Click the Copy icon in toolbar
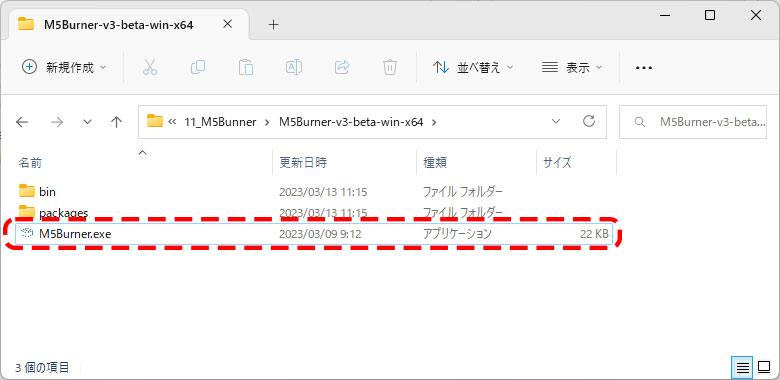780x380 pixels. point(197,67)
